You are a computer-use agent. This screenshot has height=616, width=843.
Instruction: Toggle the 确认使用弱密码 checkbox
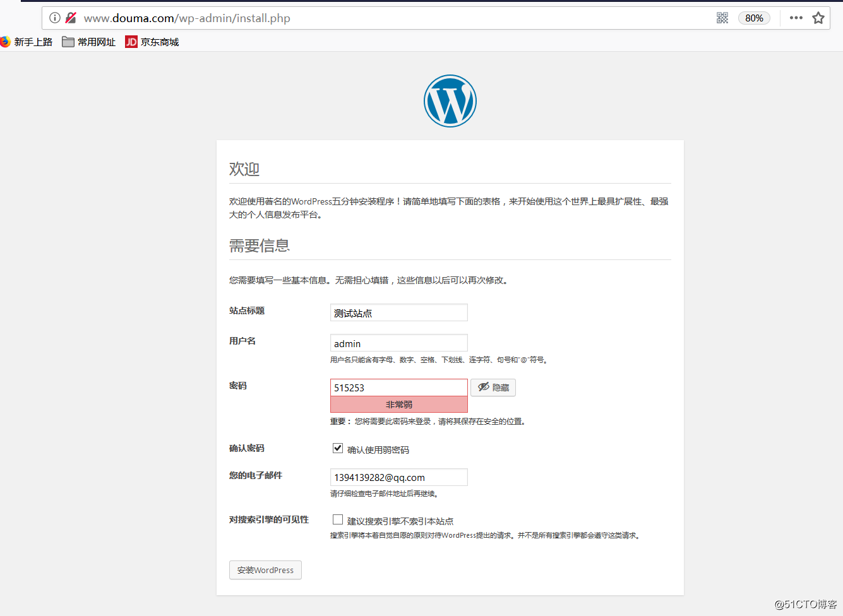[338, 448]
